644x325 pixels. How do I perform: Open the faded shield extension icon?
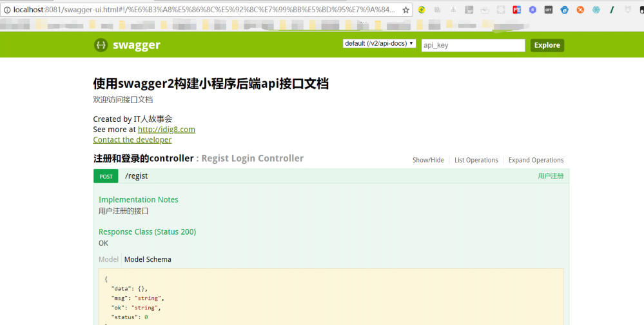[628, 10]
